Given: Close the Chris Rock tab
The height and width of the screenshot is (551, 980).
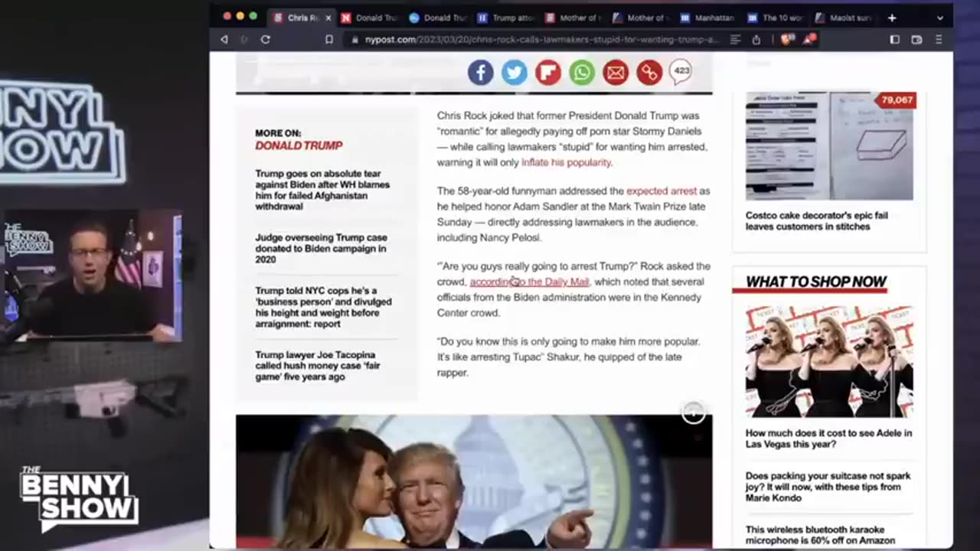Looking at the screenshot, I should [x=328, y=18].
